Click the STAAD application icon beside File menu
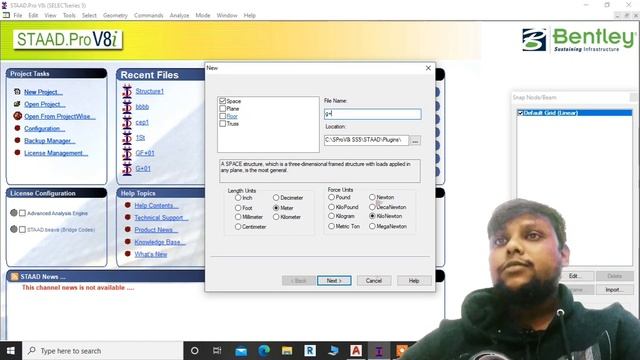This screenshot has height=360, width=640. coord(6,15)
